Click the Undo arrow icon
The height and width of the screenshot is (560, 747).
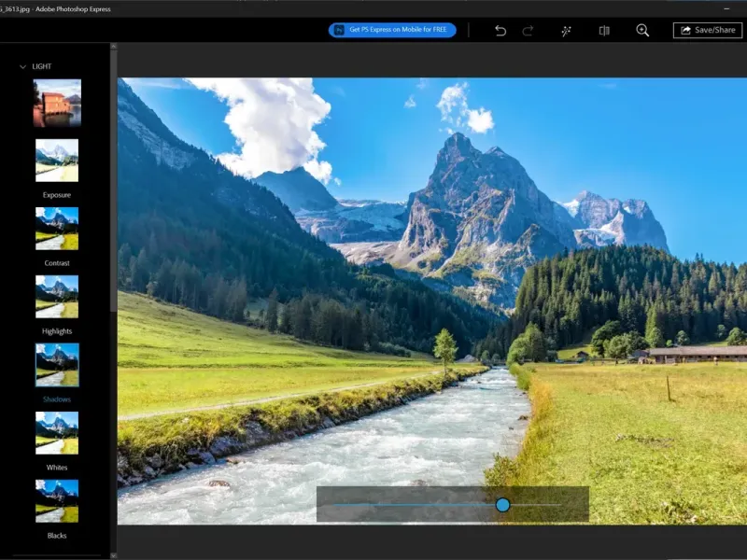pos(500,31)
